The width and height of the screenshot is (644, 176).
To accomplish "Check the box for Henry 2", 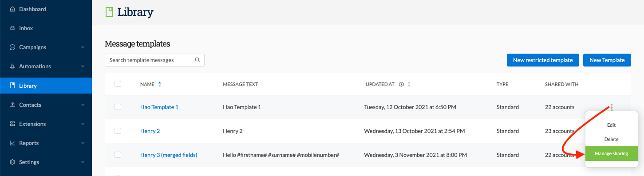I will click(x=118, y=131).
